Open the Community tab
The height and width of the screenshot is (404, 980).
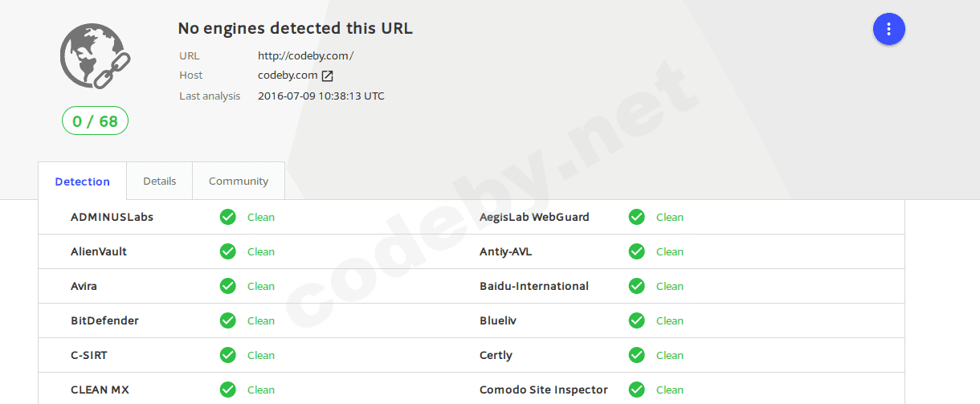tap(239, 181)
